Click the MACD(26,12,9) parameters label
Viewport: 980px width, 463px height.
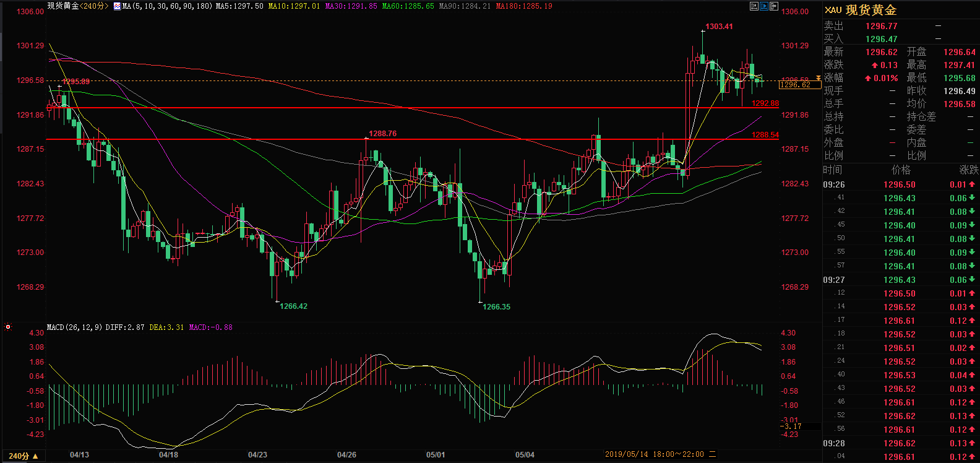(x=75, y=327)
